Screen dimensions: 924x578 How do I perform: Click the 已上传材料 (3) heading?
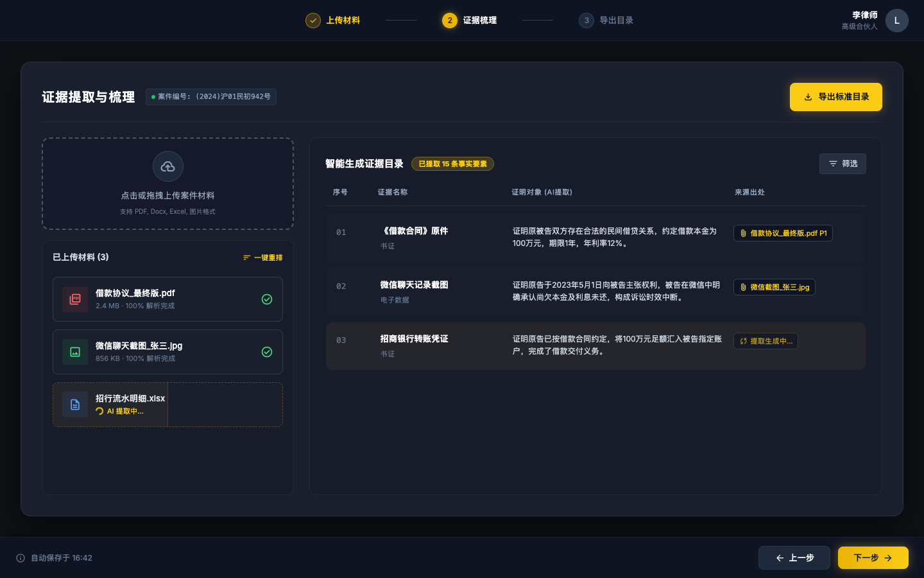click(81, 257)
